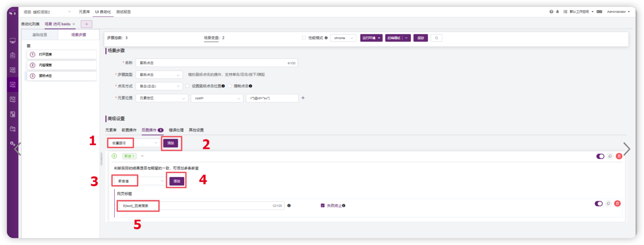Open the 点击方式 单击(左击) dropdown
This screenshot has width=644, height=245.
(159, 86)
